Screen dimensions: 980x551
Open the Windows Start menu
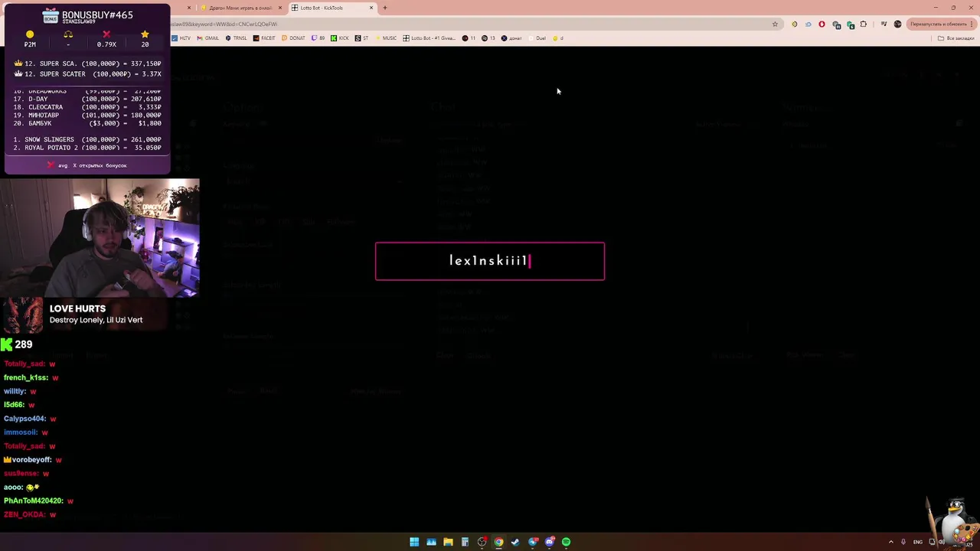coord(414,542)
